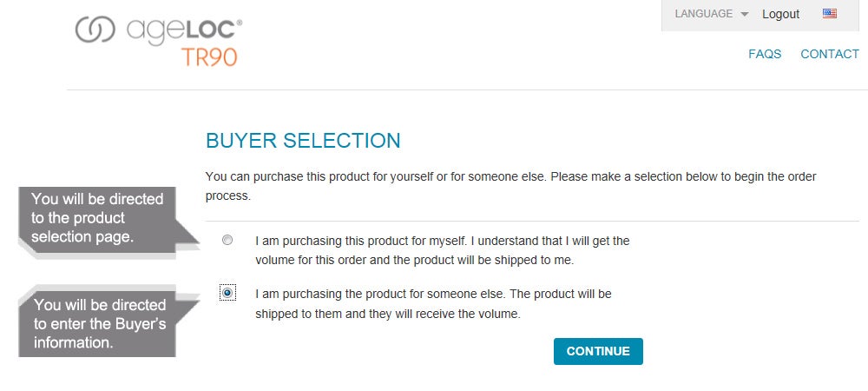
Task: Click the orange TR90 logo text
Action: click(x=209, y=56)
